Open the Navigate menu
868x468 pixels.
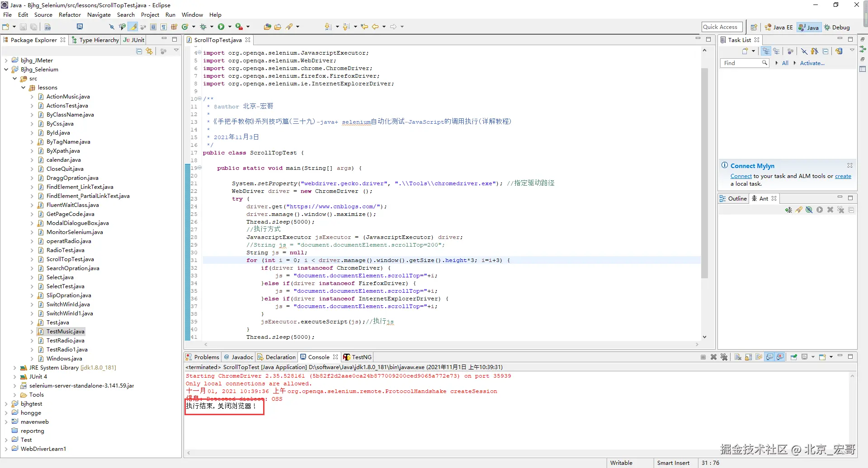click(99, 15)
